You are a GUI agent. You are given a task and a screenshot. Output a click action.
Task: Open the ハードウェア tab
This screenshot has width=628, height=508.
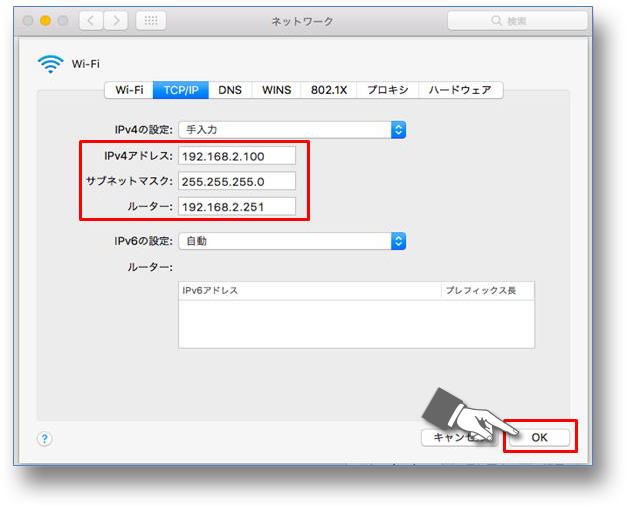point(461,90)
